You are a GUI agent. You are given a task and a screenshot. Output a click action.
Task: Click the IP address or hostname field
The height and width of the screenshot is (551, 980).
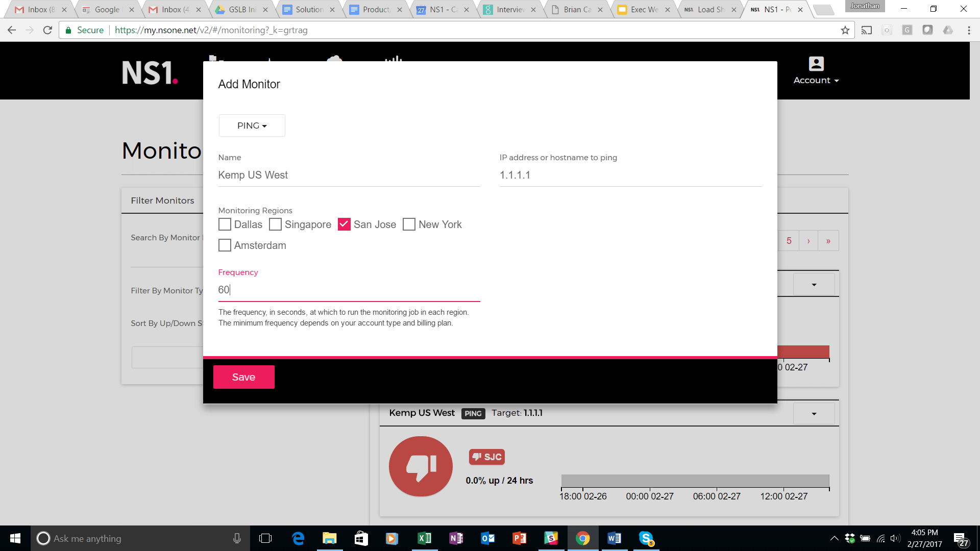tap(630, 175)
